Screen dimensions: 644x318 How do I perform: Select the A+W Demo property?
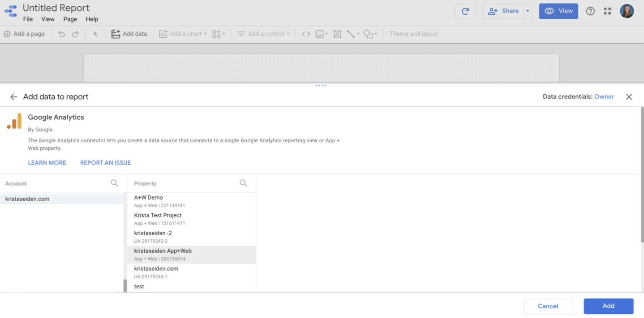pos(192,201)
